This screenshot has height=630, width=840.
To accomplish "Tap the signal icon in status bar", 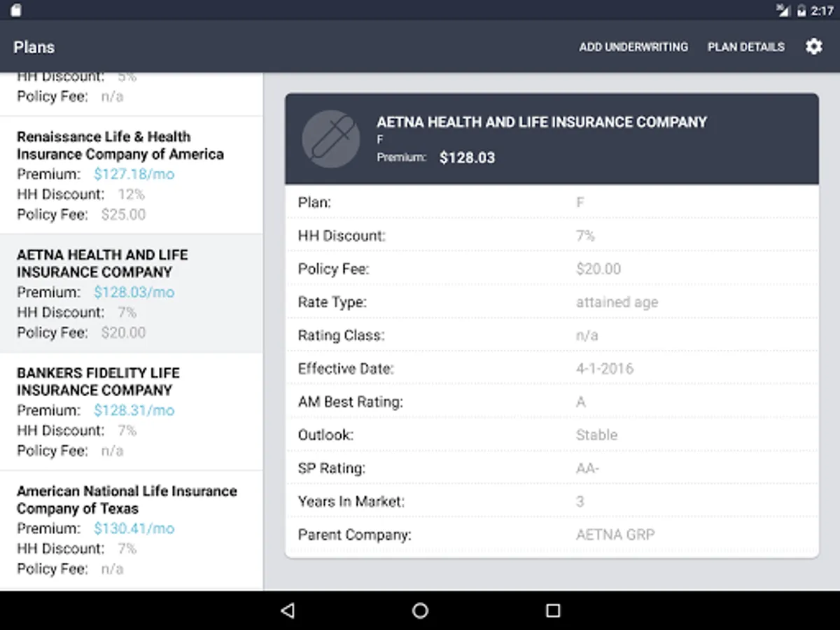I will click(x=783, y=10).
